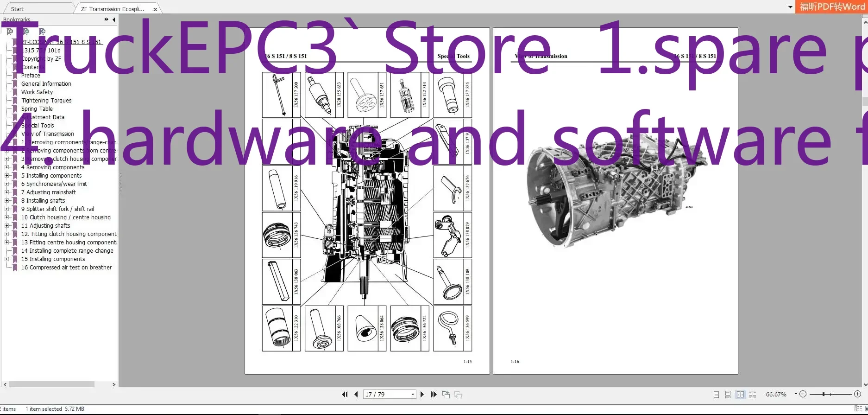Toggle two-page facing view

(740, 395)
